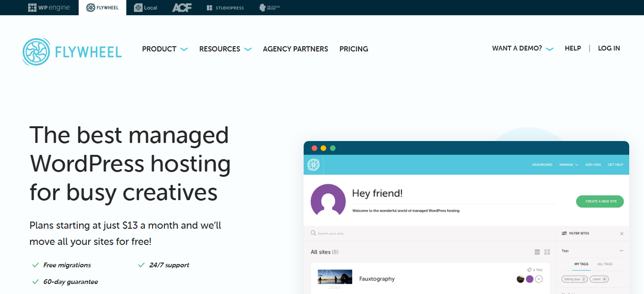Expand the Resources dropdown menu
Screen dimensions: 644x294
coord(225,49)
